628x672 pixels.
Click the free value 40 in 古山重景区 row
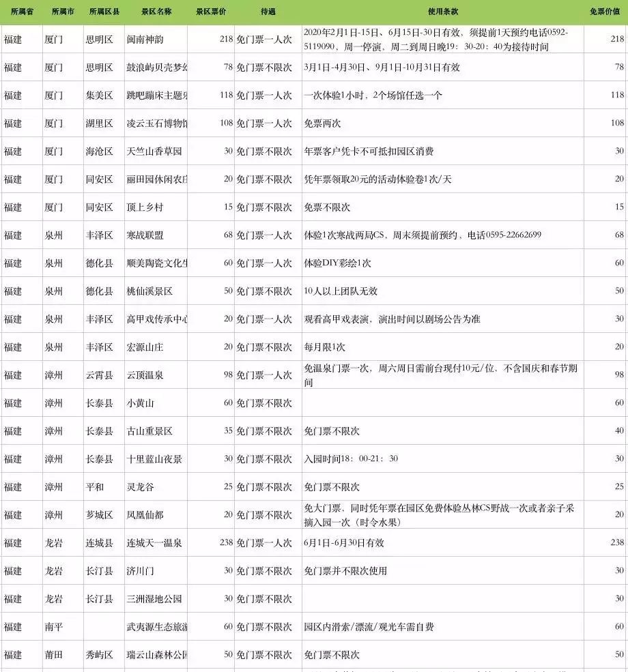pyautogui.click(x=619, y=430)
